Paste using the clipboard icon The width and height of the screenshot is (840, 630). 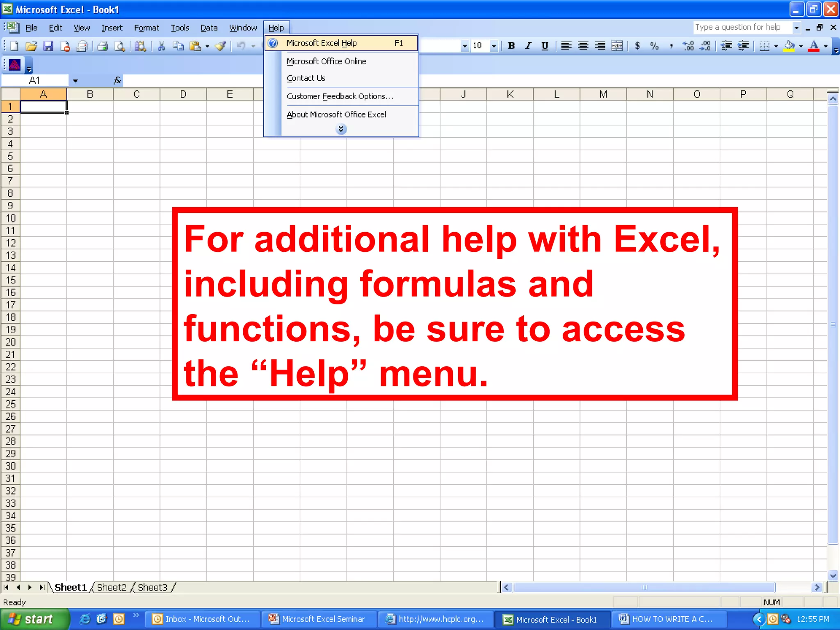[x=195, y=46]
